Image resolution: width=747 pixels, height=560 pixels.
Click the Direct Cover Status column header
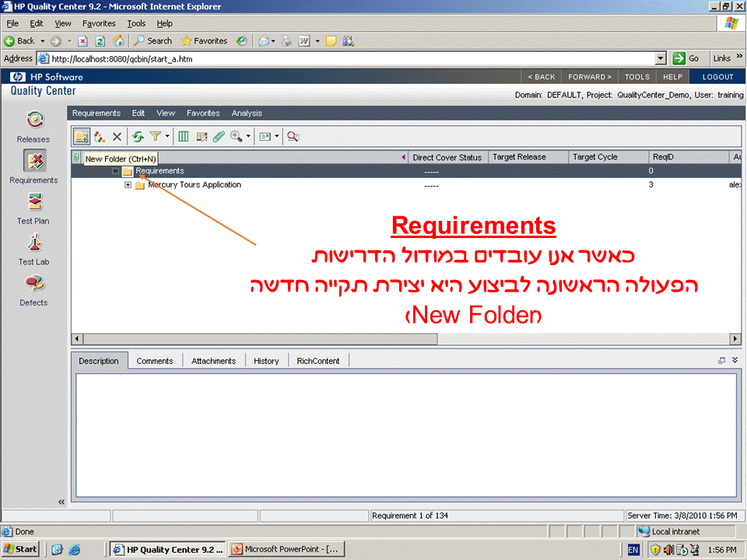[x=447, y=157]
